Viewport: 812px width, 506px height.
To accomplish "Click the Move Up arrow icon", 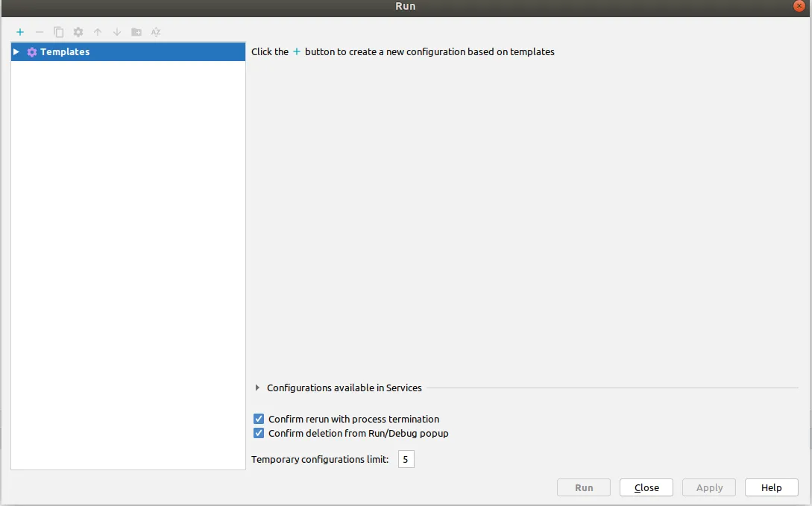I will [98, 32].
